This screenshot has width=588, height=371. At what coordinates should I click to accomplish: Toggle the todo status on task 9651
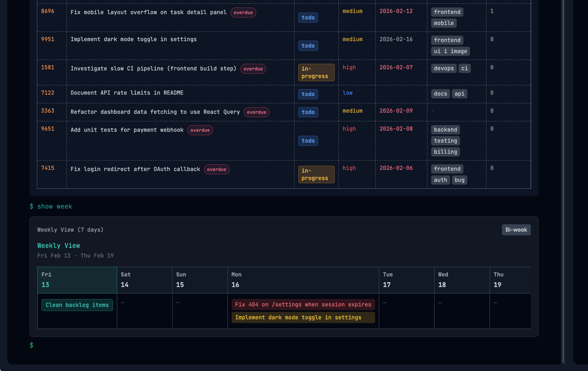(308, 141)
